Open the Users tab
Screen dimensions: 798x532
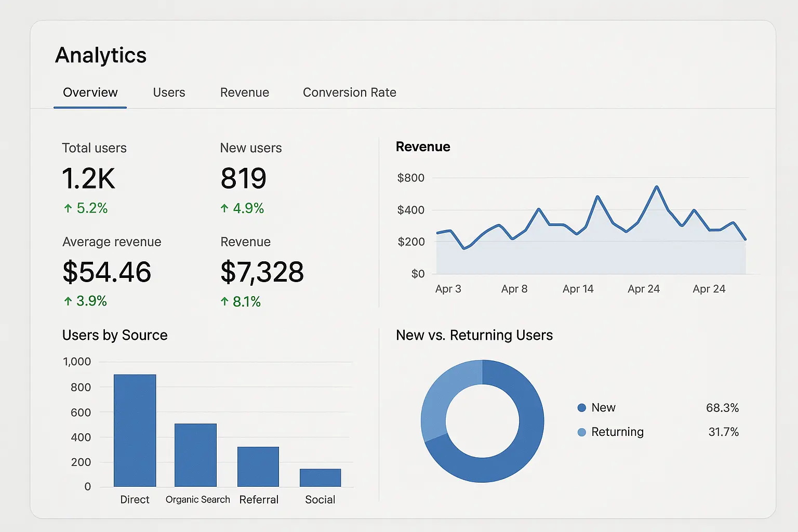point(169,92)
